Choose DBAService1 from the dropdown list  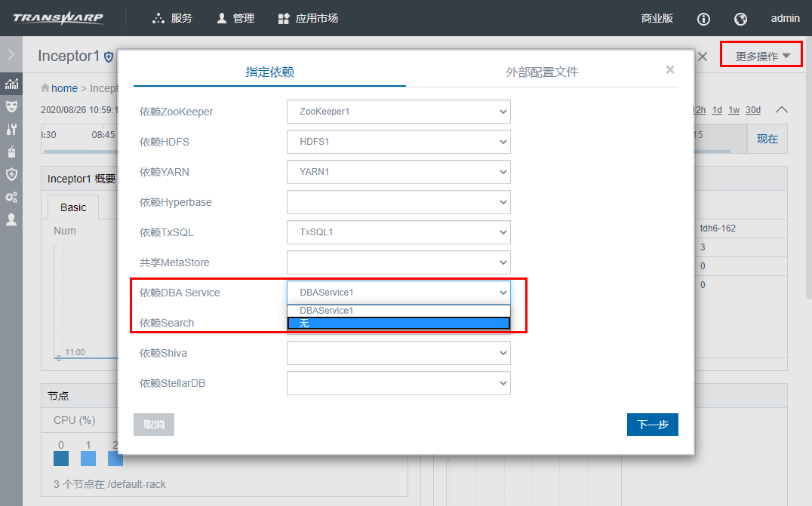pos(398,311)
